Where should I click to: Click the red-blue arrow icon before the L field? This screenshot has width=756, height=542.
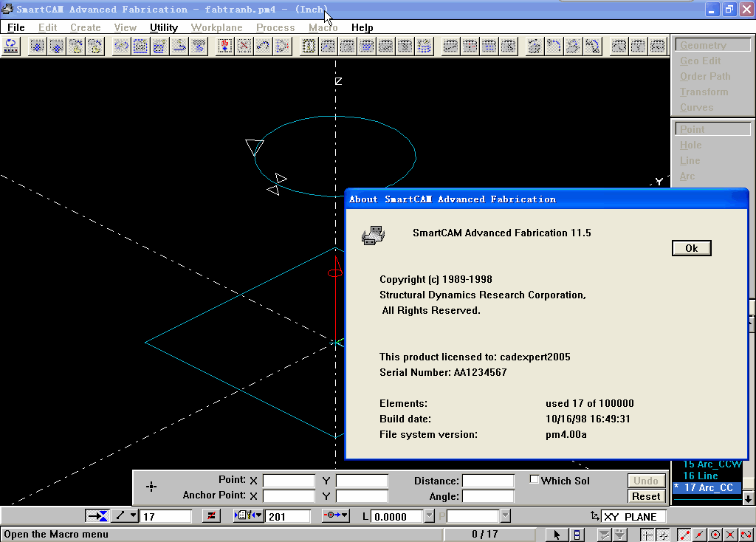331,516
